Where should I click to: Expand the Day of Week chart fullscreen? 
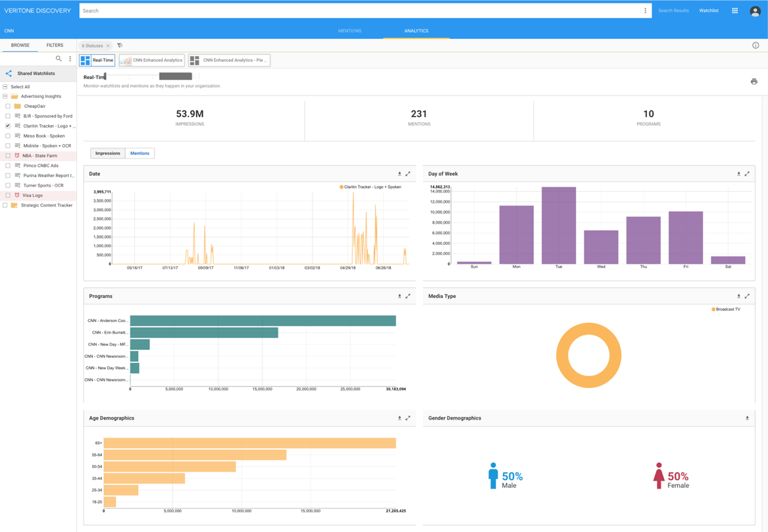pos(747,174)
